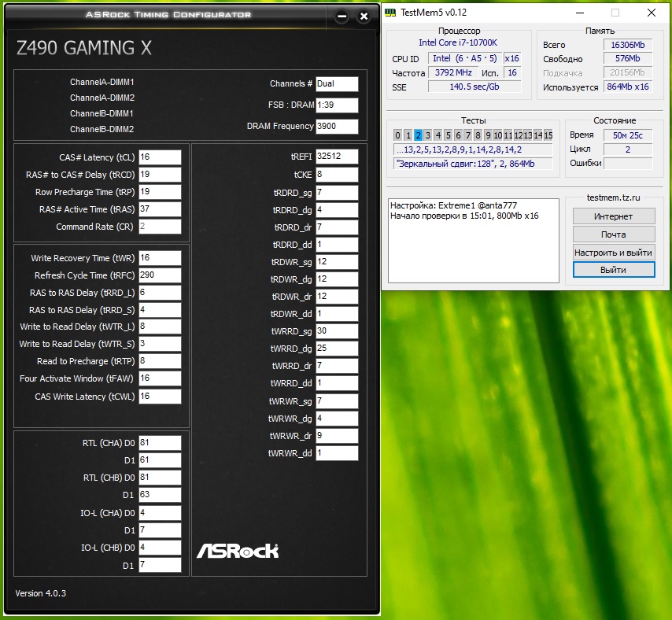Click the tWRWR_dr field showing 9
The height and width of the screenshot is (620, 672).
point(337,436)
